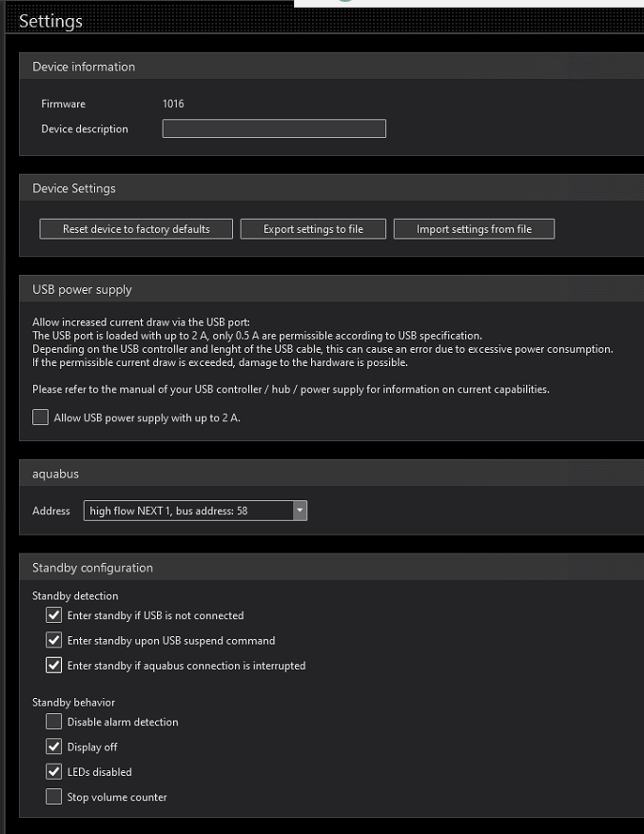Toggle Enter standby upon USB suspend command

point(54,641)
